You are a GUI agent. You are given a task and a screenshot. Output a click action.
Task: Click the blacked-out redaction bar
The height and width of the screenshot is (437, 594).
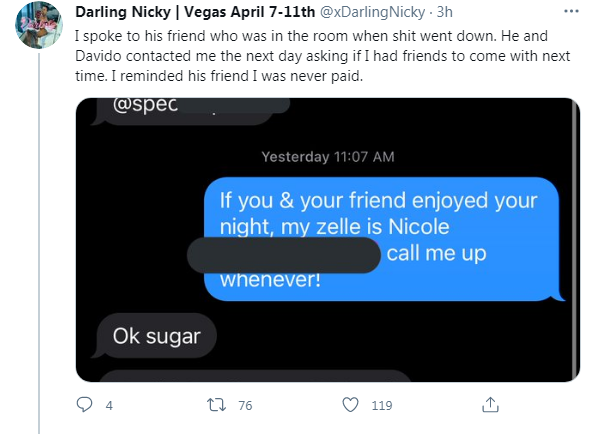(x=284, y=255)
